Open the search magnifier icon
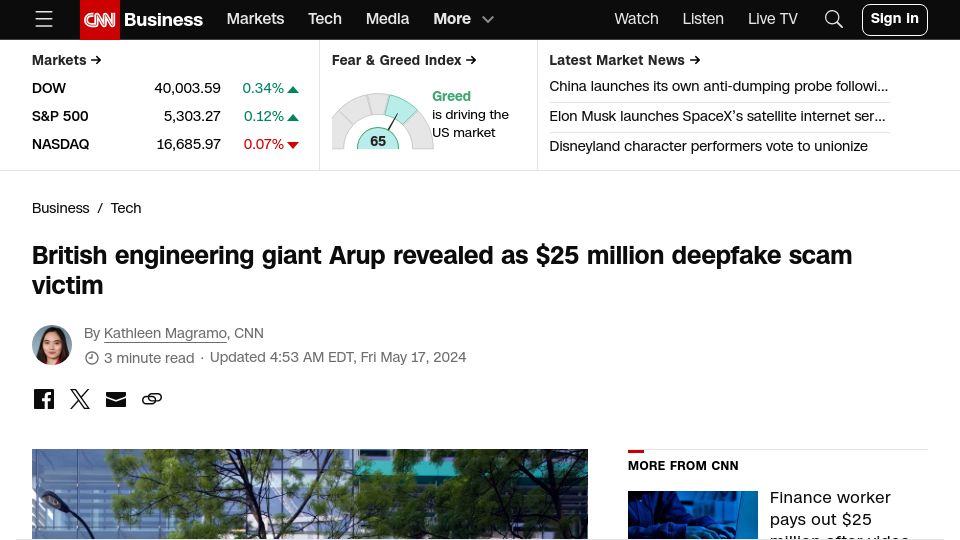The width and height of the screenshot is (960, 540). coord(833,19)
